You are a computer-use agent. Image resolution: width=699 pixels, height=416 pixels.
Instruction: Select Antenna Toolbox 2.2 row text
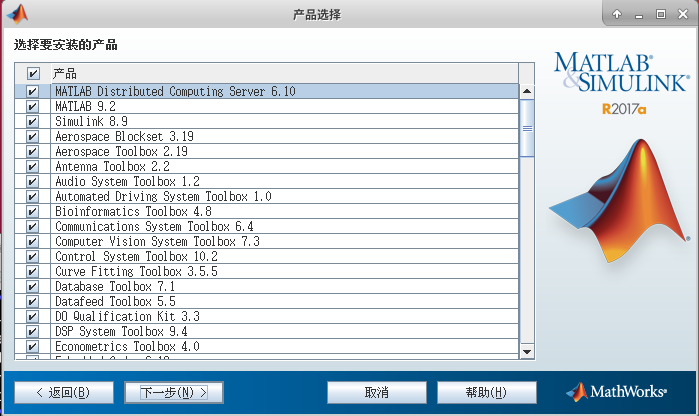click(112, 166)
